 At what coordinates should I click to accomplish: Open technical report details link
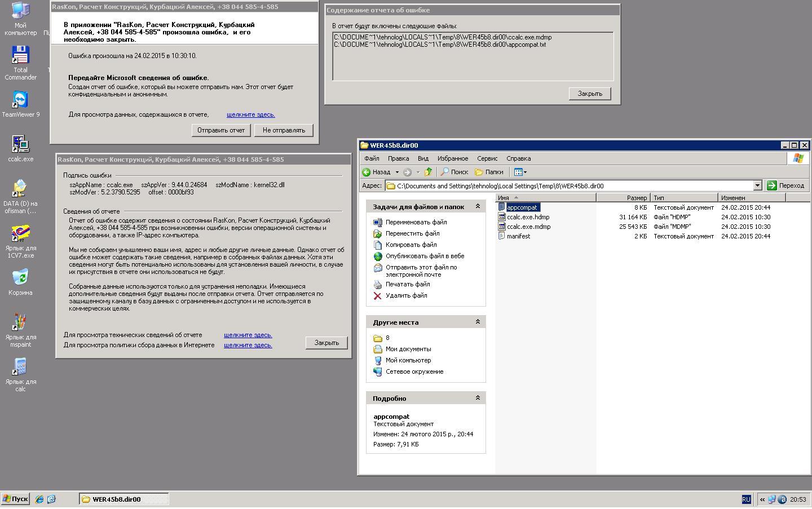(x=248, y=335)
